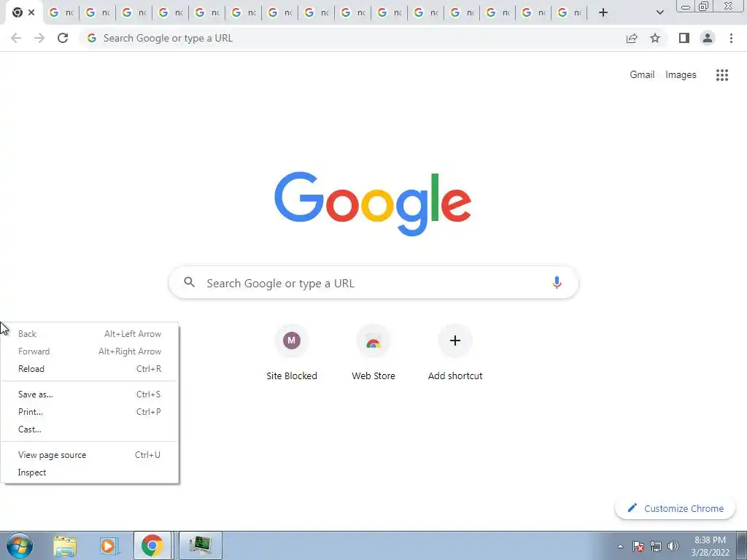Click the volume speaker tray icon

673,546
